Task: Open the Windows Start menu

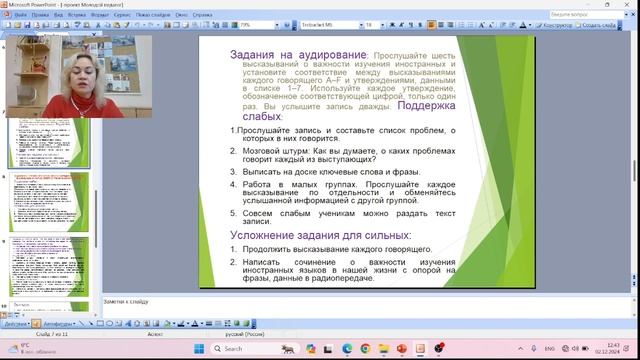Action: 199,349
